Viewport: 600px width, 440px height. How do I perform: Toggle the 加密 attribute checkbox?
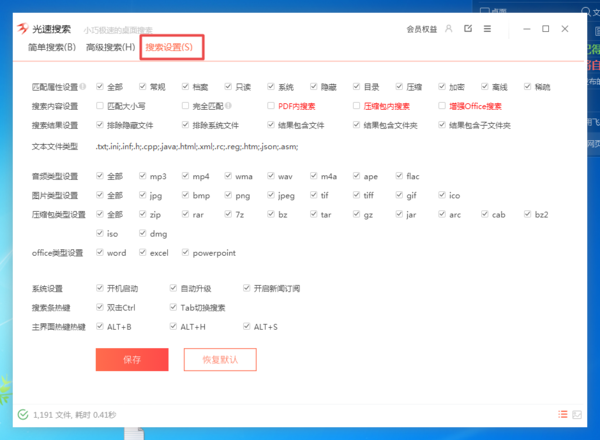coord(442,86)
